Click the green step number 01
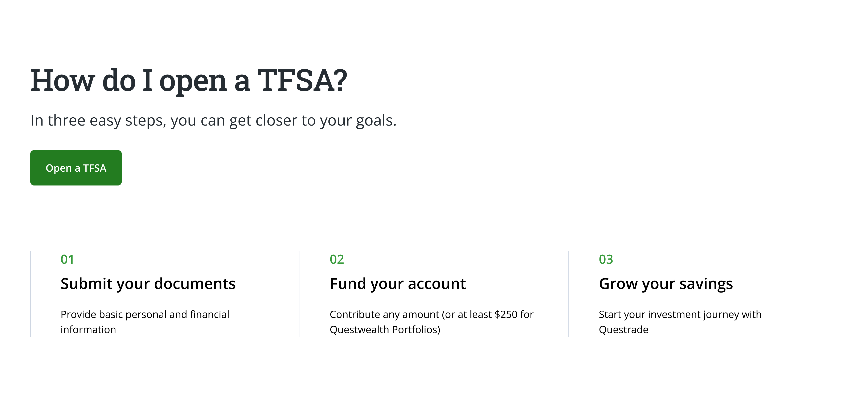 click(x=67, y=259)
